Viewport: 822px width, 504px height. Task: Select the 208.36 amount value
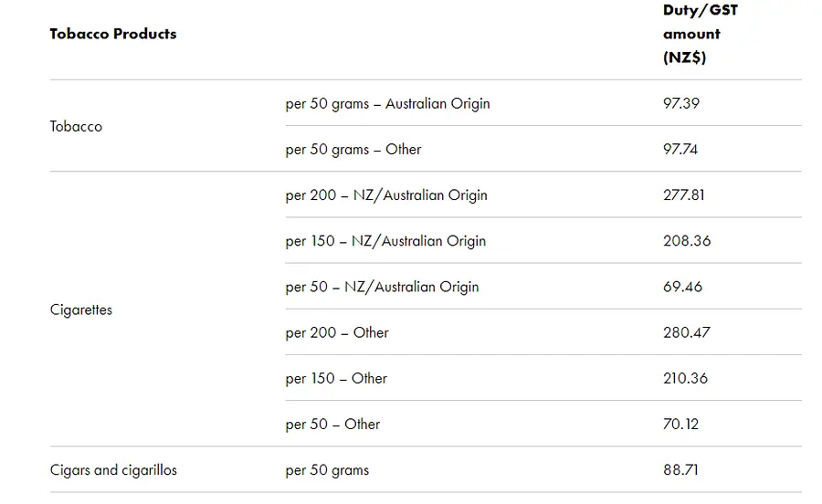[687, 241]
